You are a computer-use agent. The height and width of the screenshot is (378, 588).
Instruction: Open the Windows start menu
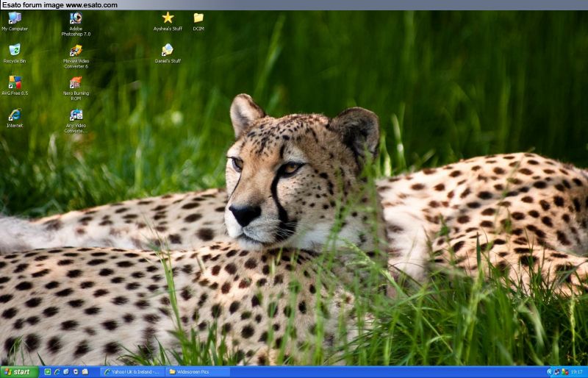pyautogui.click(x=20, y=372)
